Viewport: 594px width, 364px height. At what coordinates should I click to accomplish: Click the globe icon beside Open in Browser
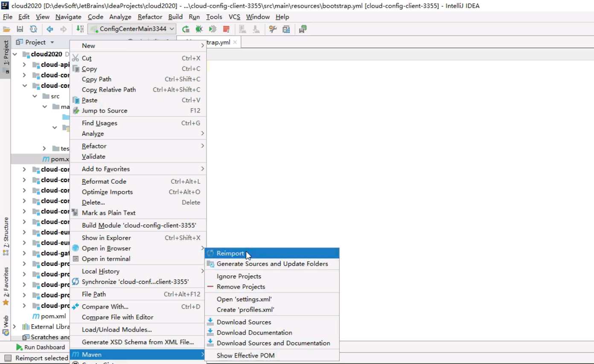pos(76,248)
